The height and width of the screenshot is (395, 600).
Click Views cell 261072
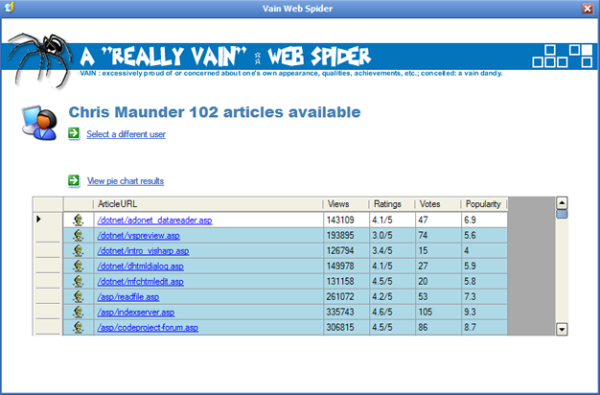[x=346, y=297]
